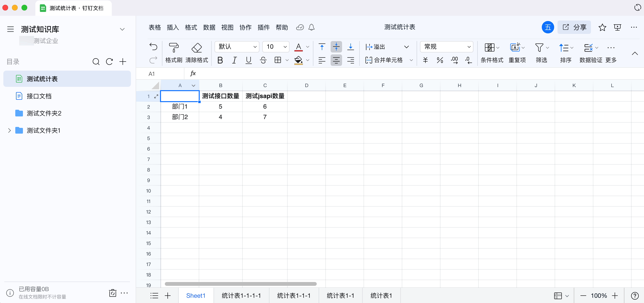Click the clear format (清除格式) eraser icon
This screenshot has width=644, height=303.
pos(197,47)
